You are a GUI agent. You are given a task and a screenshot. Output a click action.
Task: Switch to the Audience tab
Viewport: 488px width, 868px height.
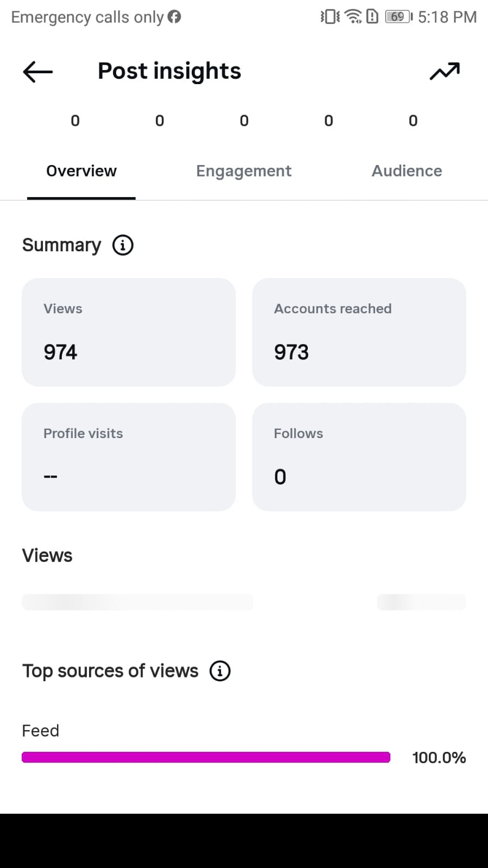coord(407,171)
